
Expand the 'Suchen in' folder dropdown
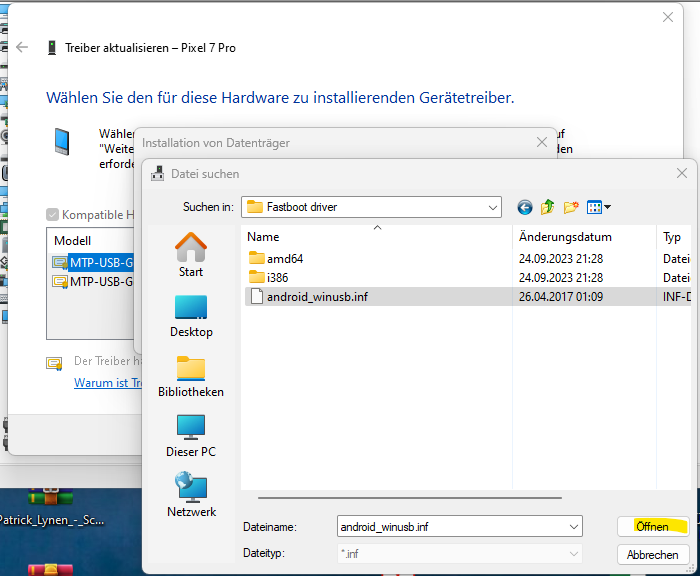493,207
